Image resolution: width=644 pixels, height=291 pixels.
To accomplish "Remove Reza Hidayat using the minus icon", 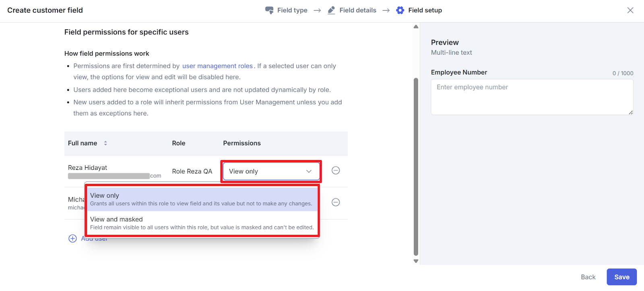I will click(x=336, y=171).
